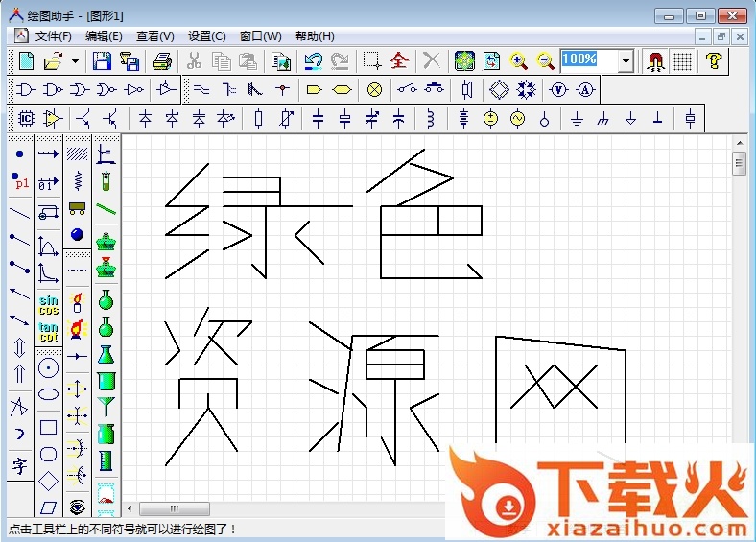The image size is (756, 542).
Task: Select the ground symbol tool
Action: (x=577, y=119)
